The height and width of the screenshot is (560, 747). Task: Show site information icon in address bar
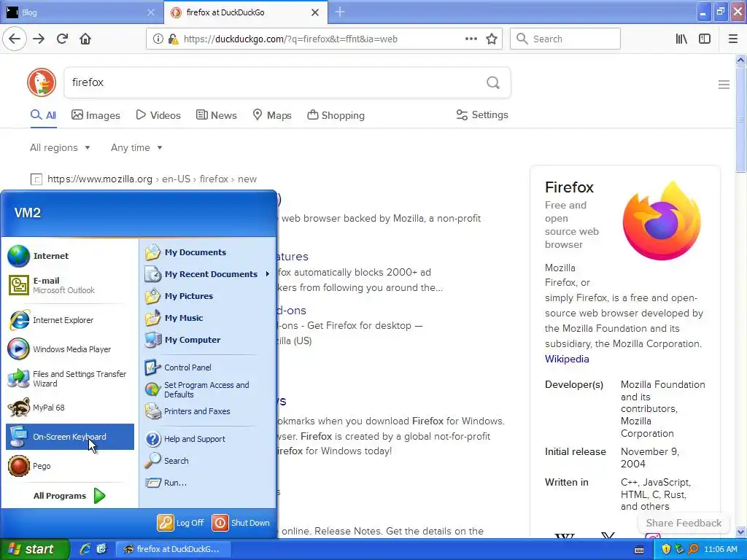pyautogui.click(x=158, y=39)
